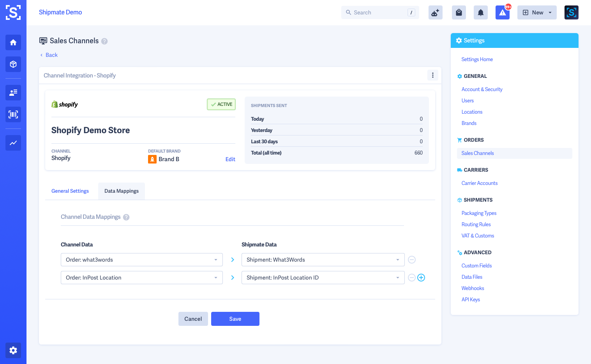Viewport: 591px width, 364px height.
Task: Open the barcode scanning tool in the sidebar
Action: 13,114
